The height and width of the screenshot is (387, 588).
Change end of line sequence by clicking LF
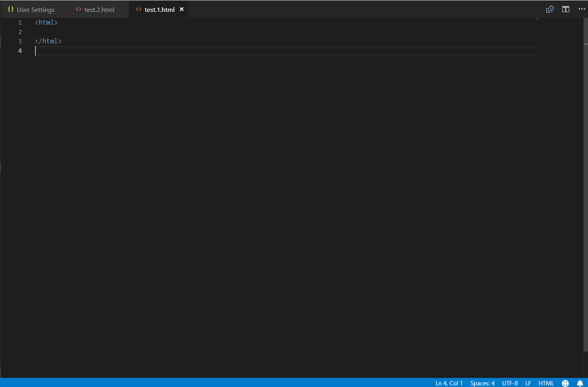[528, 383]
